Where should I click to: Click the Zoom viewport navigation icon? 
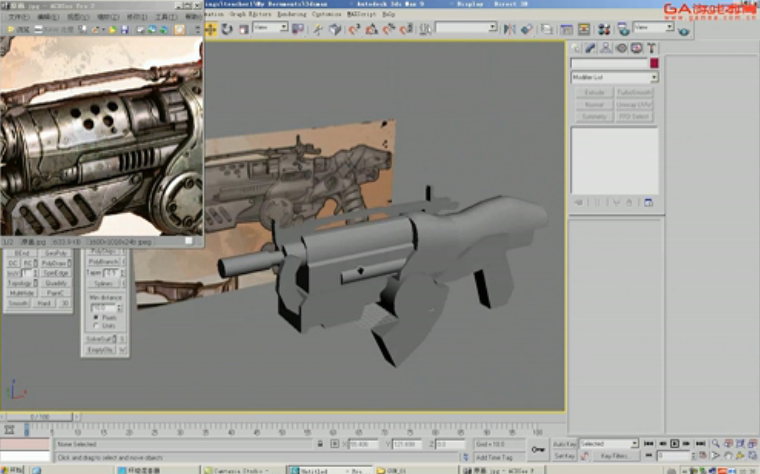pos(716,443)
